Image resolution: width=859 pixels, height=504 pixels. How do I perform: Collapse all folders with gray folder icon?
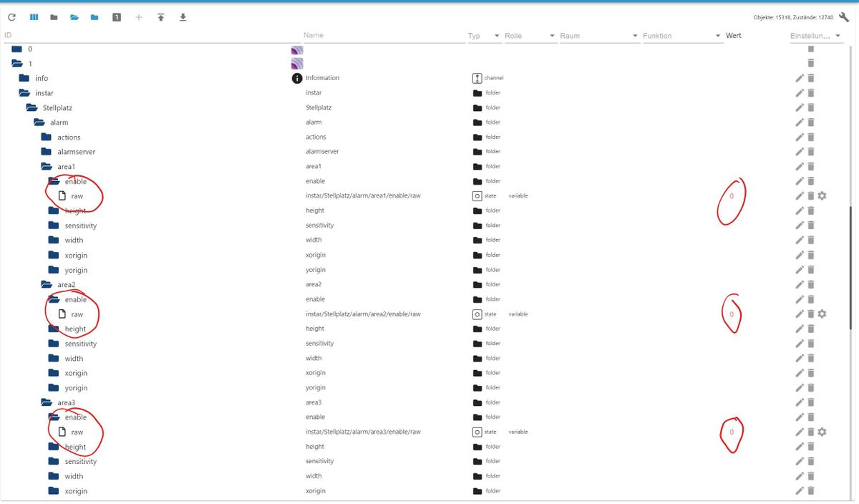coord(54,17)
